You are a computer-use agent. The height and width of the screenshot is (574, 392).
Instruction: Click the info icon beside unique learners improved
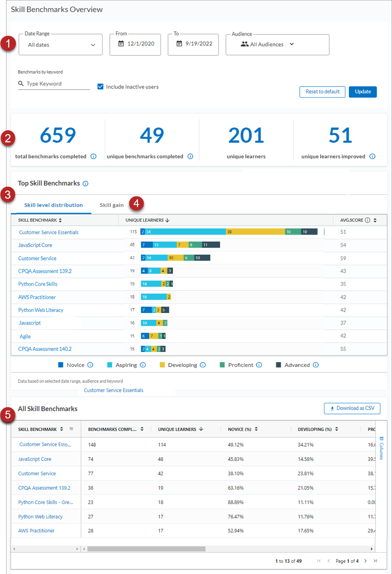(372, 157)
